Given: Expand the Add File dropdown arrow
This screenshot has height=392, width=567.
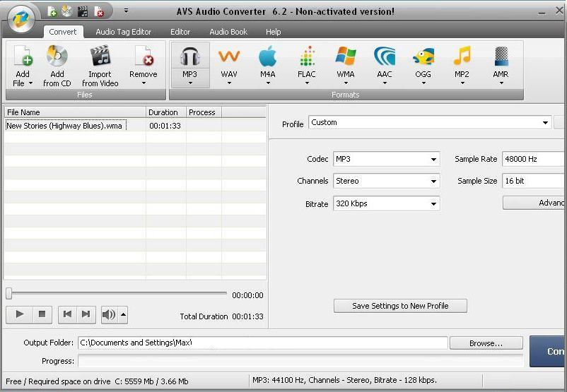Looking at the screenshot, I should click(x=30, y=83).
